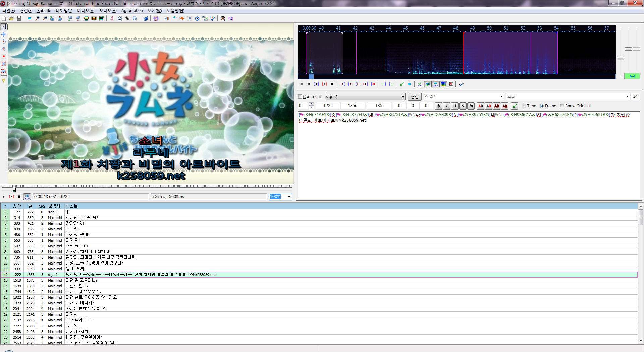The height and width of the screenshot is (352, 644).
Task: Open font chooser with fn button
Action: (x=471, y=106)
